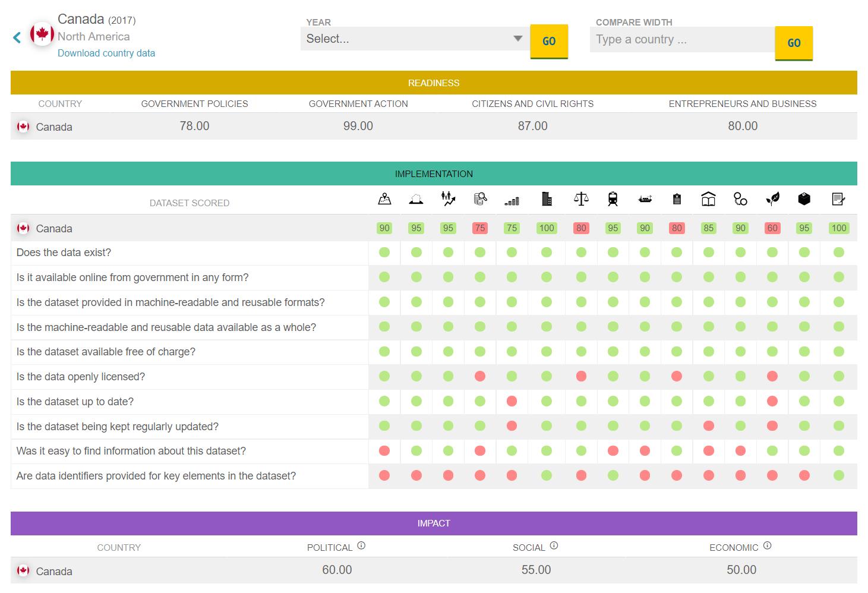Click the scales of justice legislation icon
868x593 pixels.
click(x=581, y=199)
